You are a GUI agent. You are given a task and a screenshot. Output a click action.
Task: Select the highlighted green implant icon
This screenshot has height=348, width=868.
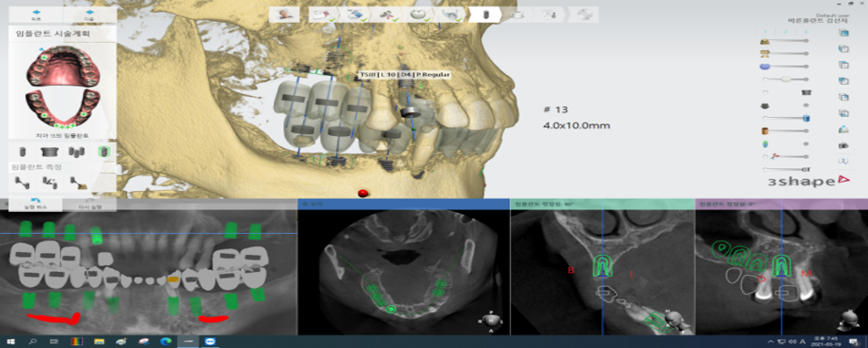[x=103, y=151]
